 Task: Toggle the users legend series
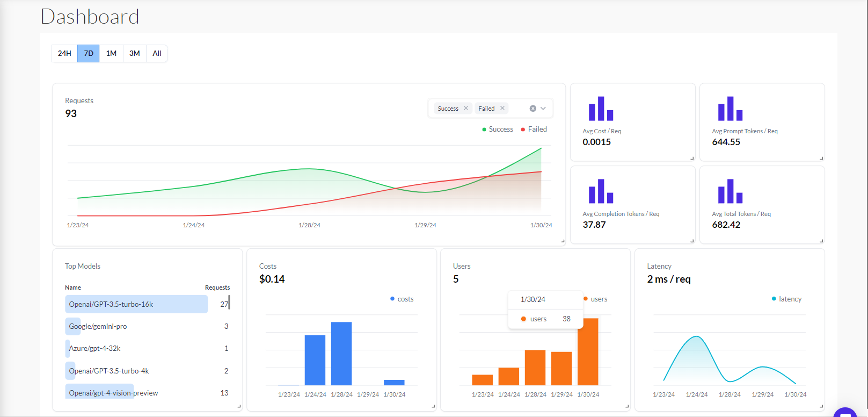[x=595, y=299]
